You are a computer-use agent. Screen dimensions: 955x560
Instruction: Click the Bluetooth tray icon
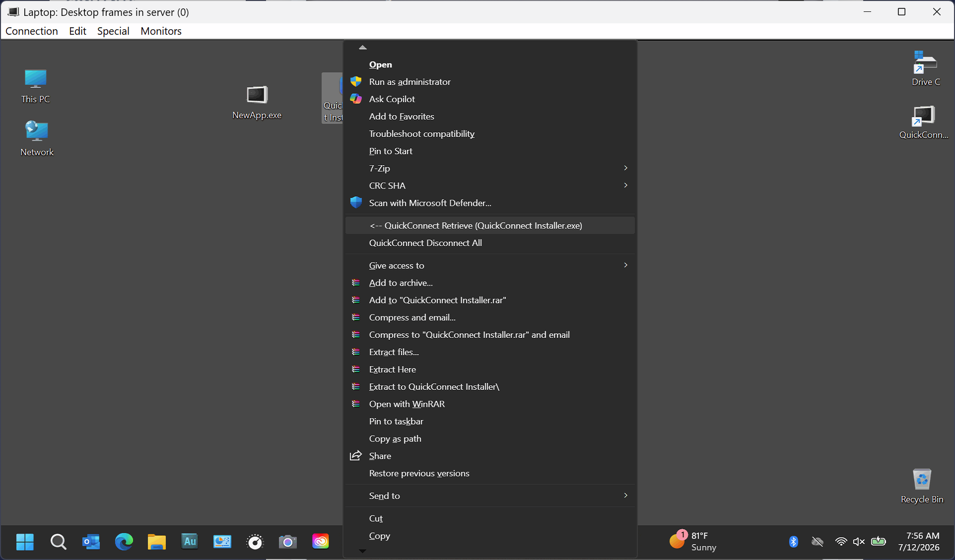pyautogui.click(x=794, y=542)
